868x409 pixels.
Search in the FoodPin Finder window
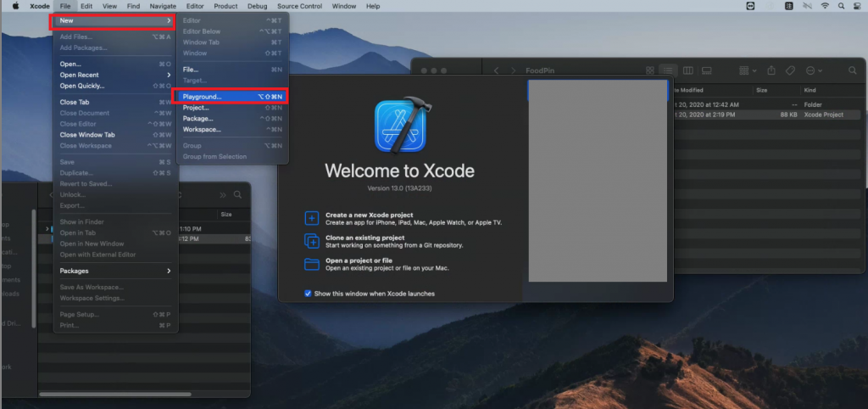[853, 70]
